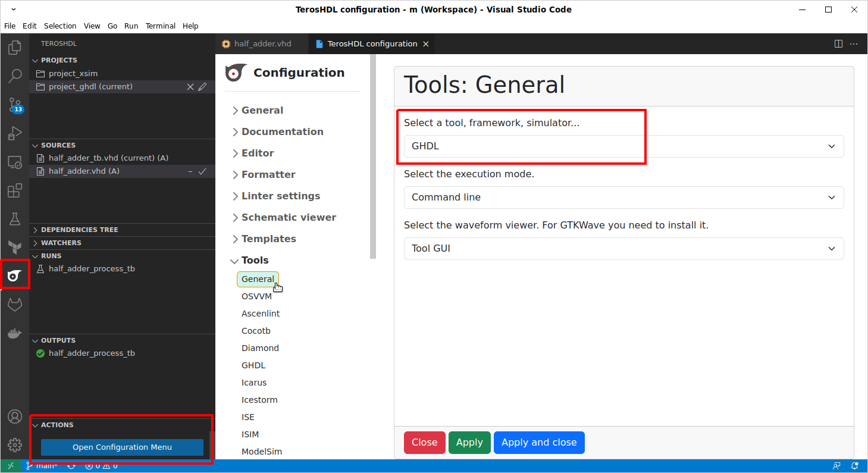The height and width of the screenshot is (473, 868).
Task: Click the synchronize changes icon in status bar
Action: (x=71, y=466)
